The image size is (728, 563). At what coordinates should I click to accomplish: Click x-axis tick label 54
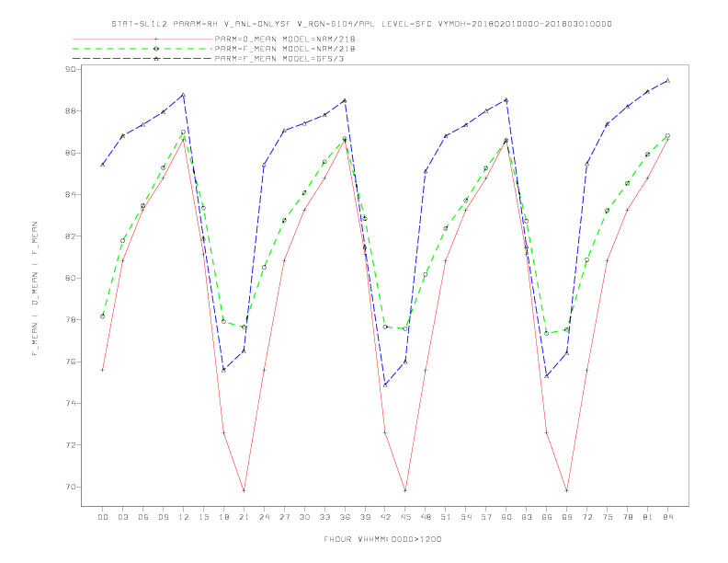pyautogui.click(x=466, y=517)
